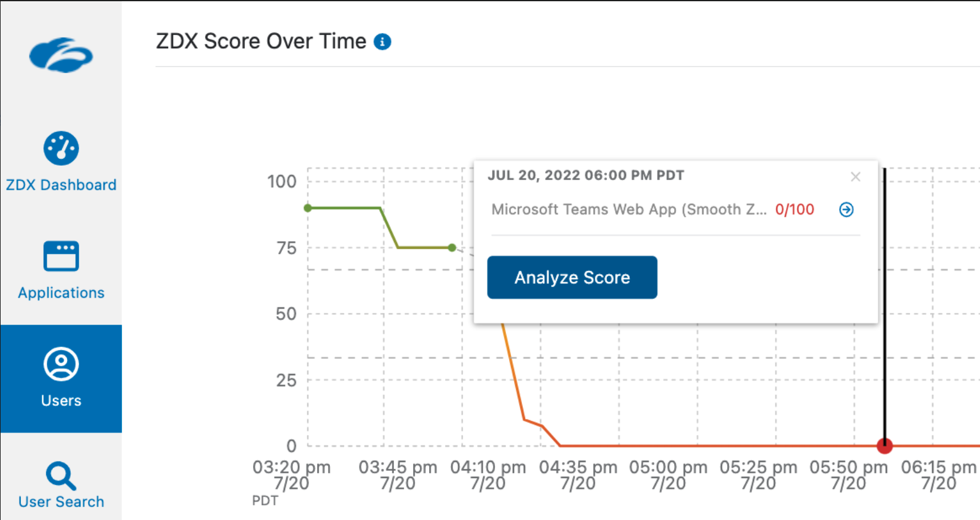Open the arrow icon next to 0/100 score
The width and height of the screenshot is (980, 520).
pyautogui.click(x=846, y=209)
